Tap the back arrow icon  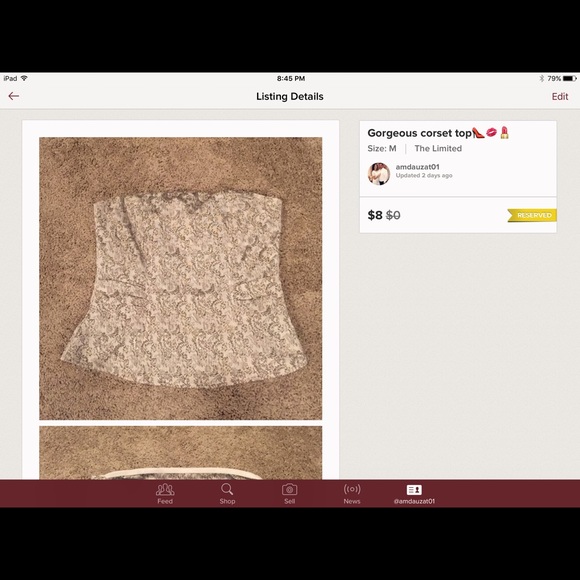(x=14, y=96)
